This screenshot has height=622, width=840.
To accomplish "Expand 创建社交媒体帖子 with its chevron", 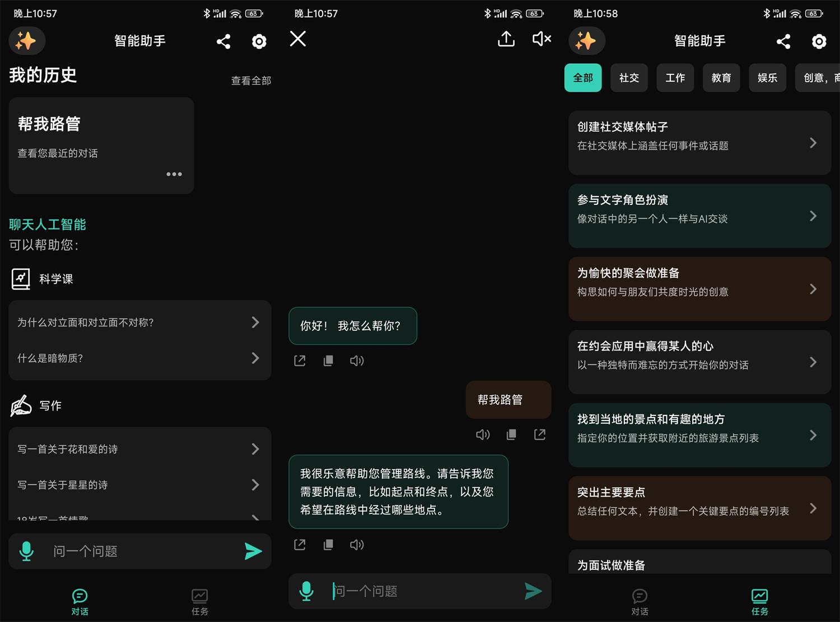I will coord(813,143).
